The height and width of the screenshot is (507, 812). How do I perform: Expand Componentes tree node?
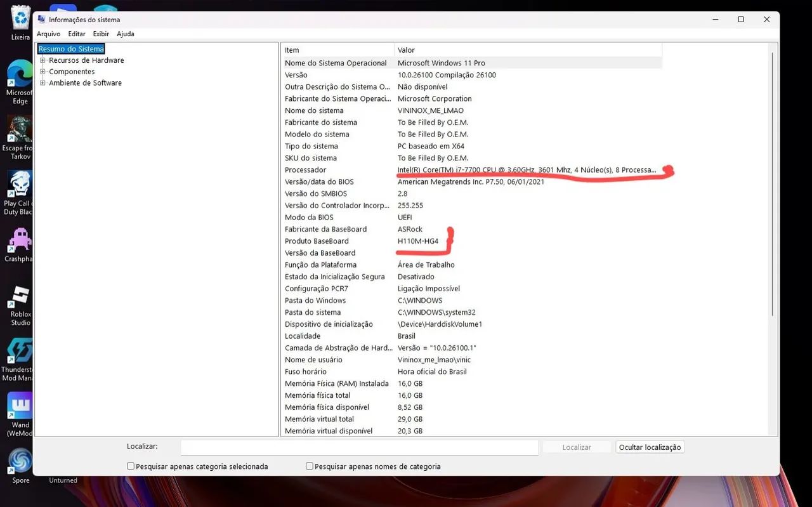click(x=43, y=72)
